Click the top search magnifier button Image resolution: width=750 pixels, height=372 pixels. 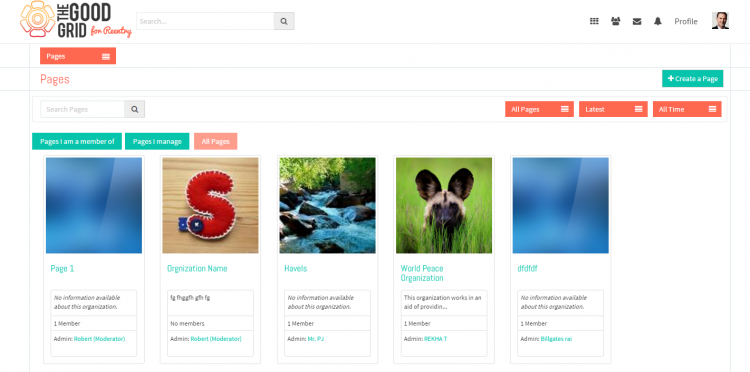pos(284,21)
